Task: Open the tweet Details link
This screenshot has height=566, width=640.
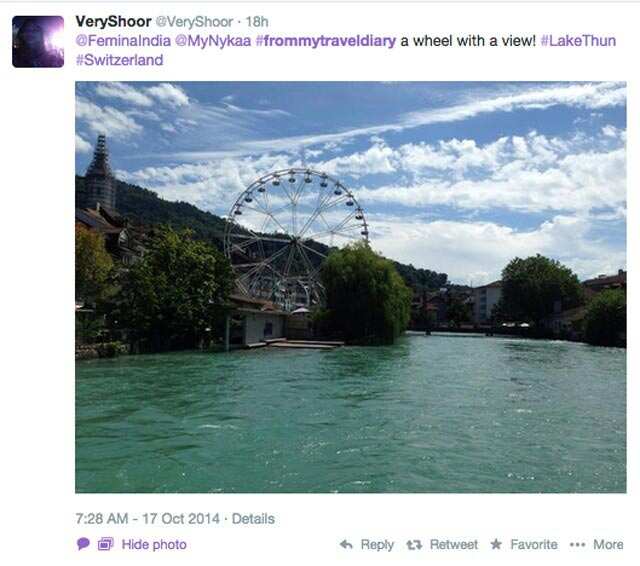Action: pyautogui.click(x=253, y=519)
